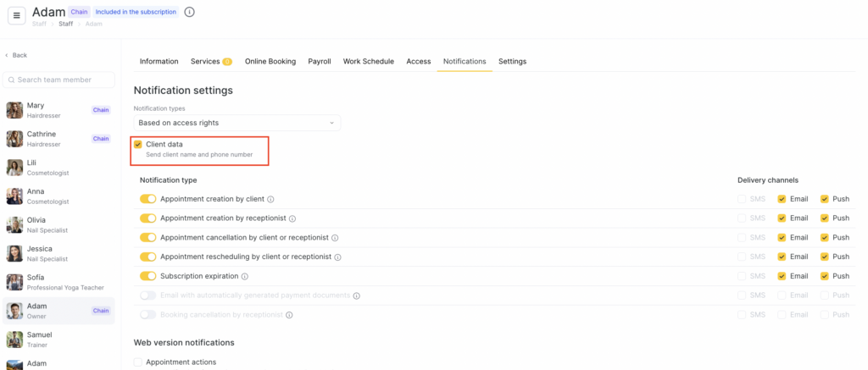
Task: Open the Payroll tab
Action: (320, 62)
